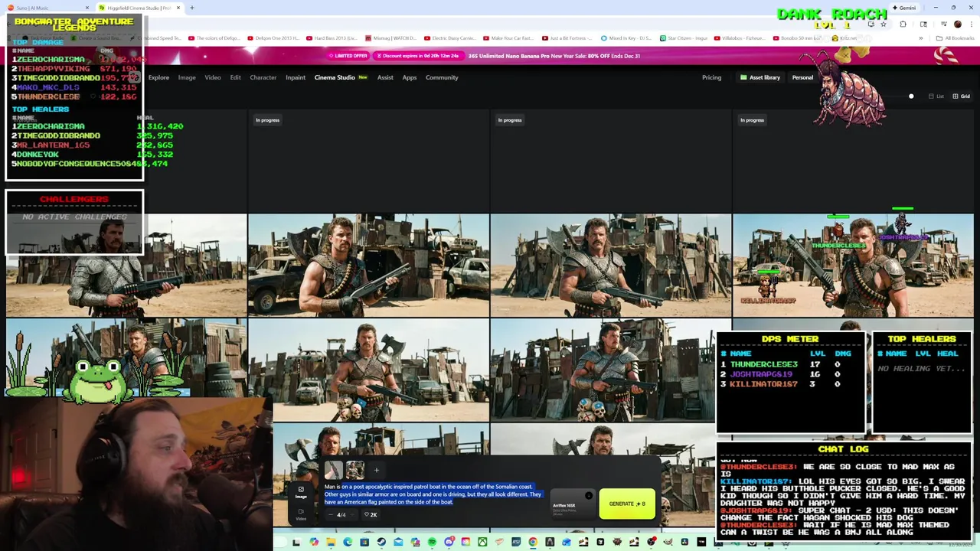The width and height of the screenshot is (980, 551).
Task: Open the Image menu in the top nav
Action: point(187,77)
